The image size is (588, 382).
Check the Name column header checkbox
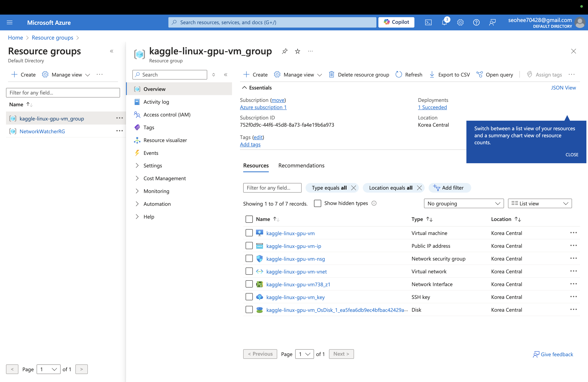249,219
